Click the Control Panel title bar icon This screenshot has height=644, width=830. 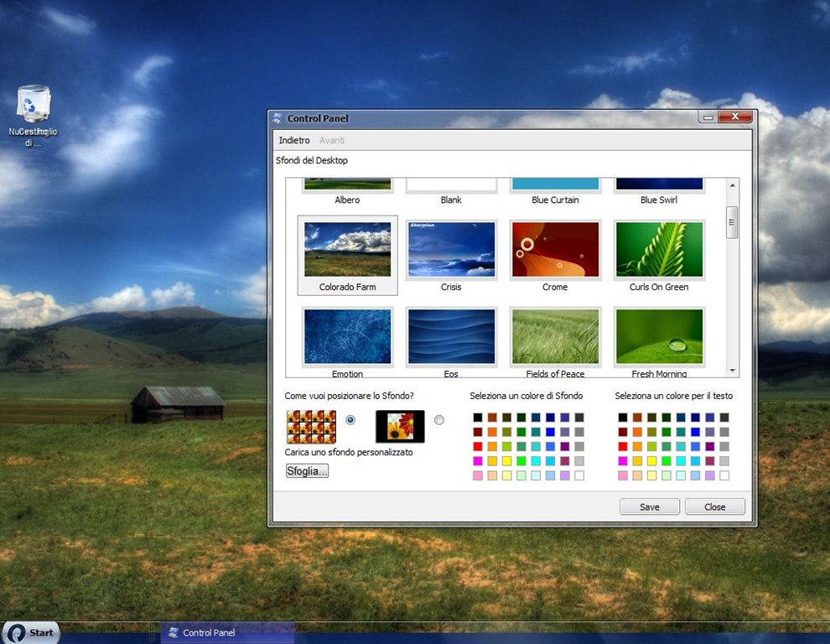click(x=278, y=118)
